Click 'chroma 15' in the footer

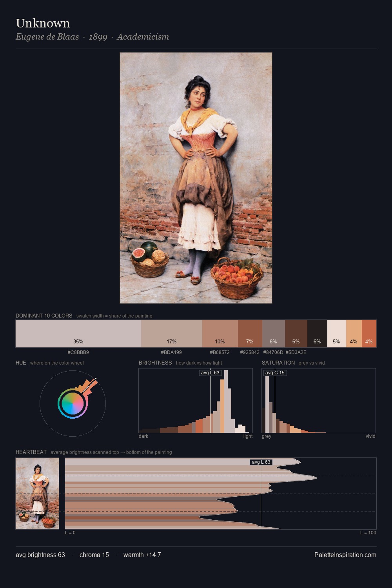point(94,555)
